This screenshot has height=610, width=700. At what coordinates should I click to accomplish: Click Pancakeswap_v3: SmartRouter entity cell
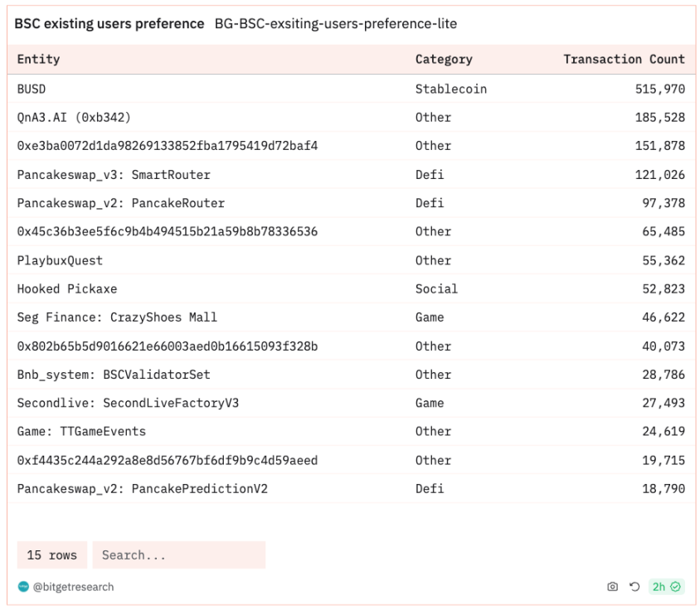(x=114, y=175)
